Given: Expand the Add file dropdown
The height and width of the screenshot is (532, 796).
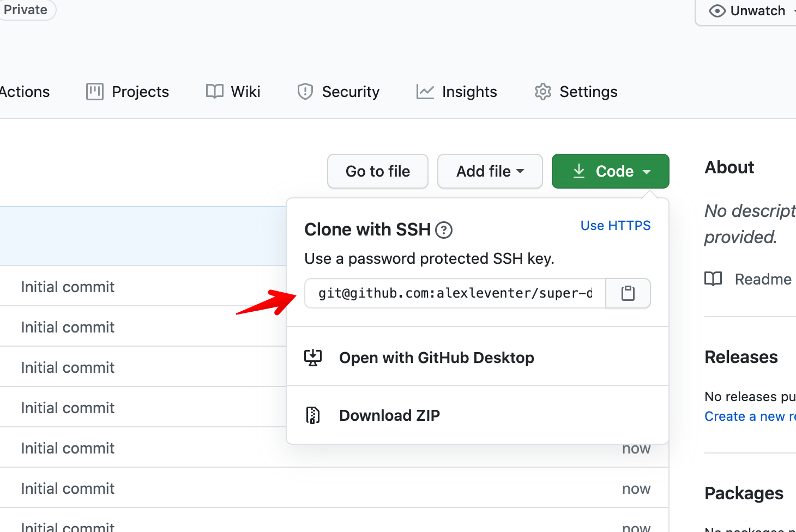Looking at the screenshot, I should tap(490, 171).
